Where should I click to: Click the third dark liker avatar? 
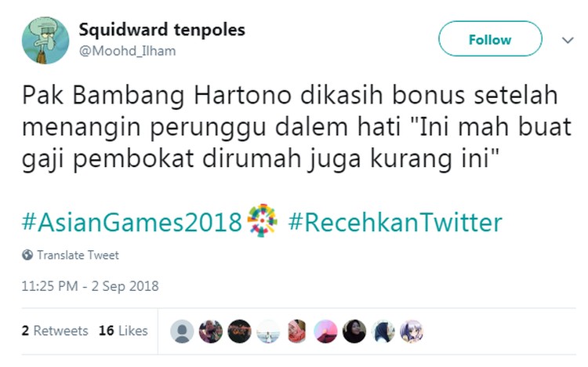(239, 332)
